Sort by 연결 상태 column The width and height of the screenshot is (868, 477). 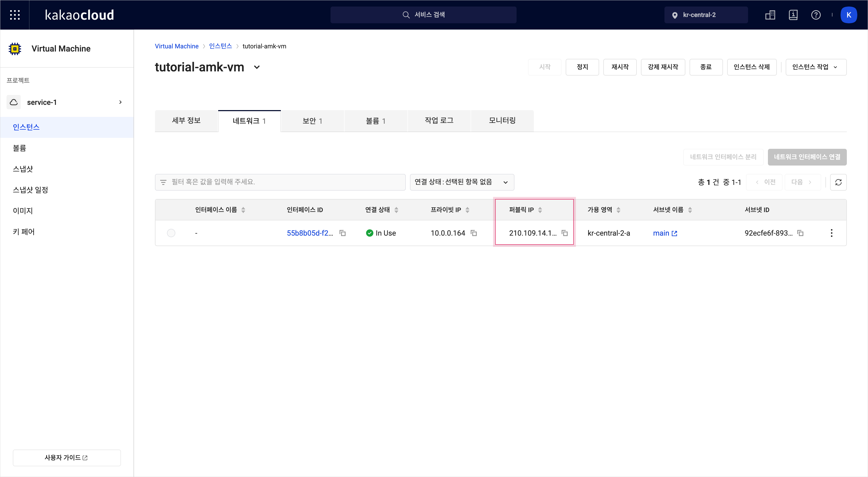tap(396, 210)
